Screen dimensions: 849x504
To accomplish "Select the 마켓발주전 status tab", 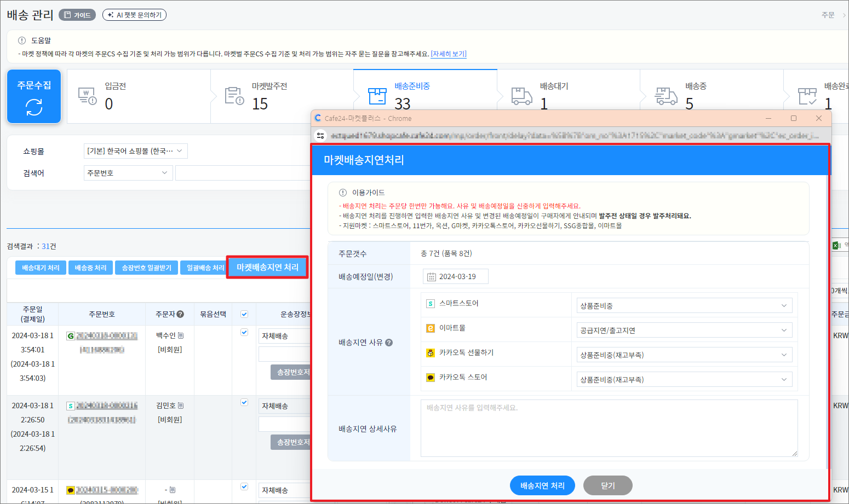I will point(282,96).
